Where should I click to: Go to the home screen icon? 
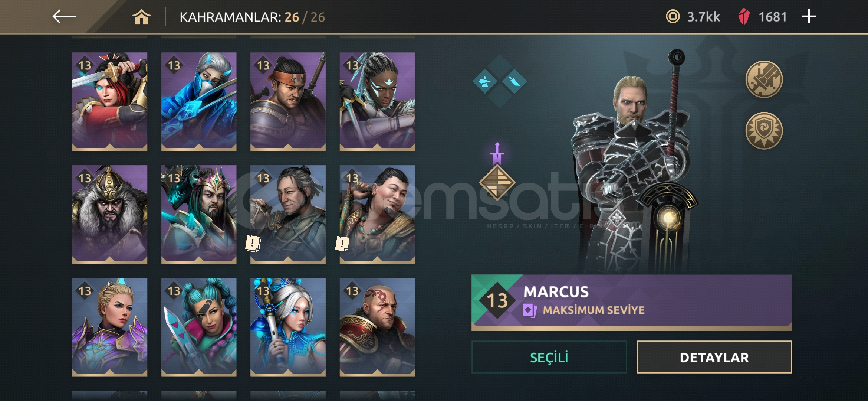141,17
